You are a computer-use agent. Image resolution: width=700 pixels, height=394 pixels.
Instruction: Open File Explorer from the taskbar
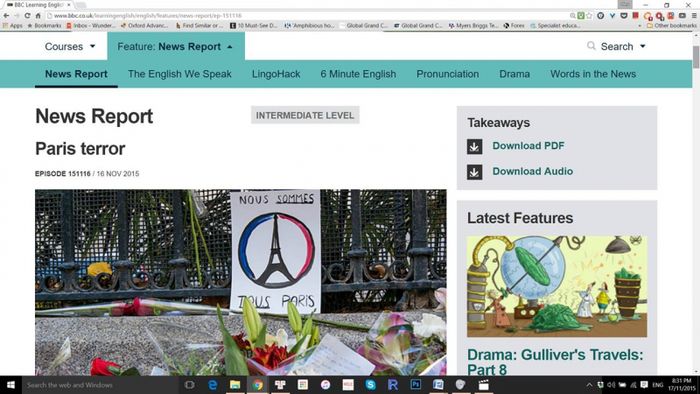(235, 385)
